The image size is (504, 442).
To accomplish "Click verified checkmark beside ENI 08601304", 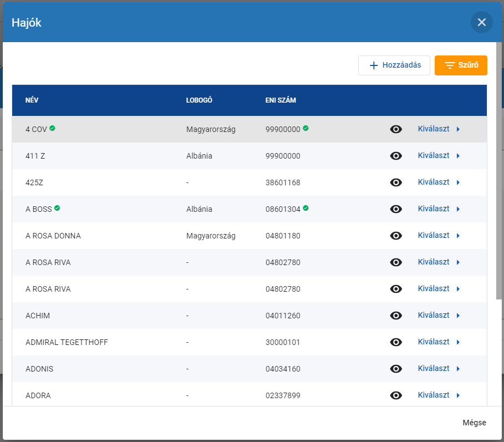I will [x=306, y=208].
